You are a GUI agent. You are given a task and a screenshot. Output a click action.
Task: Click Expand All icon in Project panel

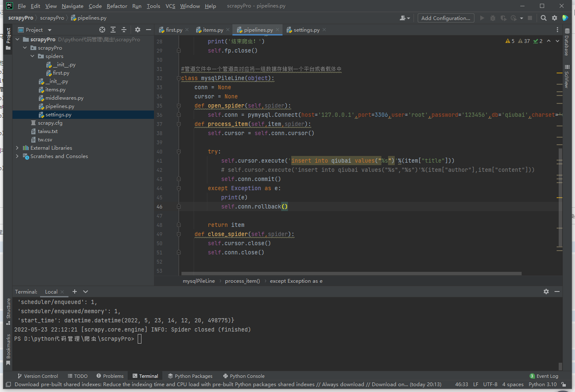[x=113, y=30]
